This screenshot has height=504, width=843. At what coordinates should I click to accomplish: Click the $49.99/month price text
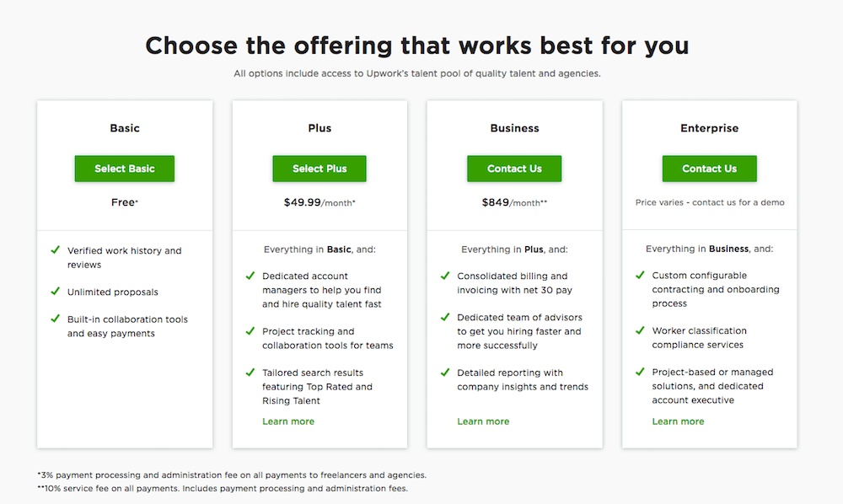(319, 202)
